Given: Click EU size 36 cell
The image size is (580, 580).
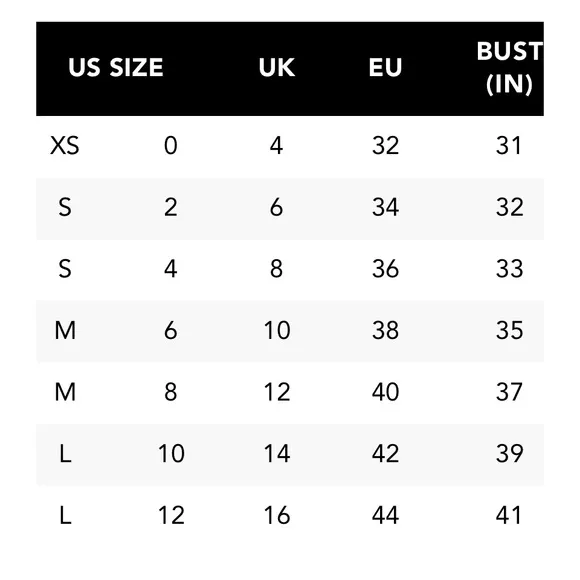Looking at the screenshot, I should [385, 269].
